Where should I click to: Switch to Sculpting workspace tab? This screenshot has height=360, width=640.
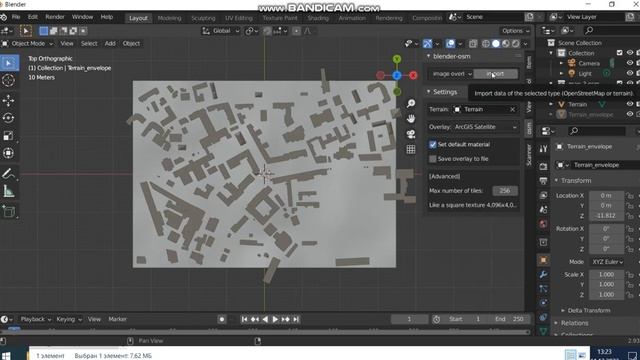click(x=203, y=18)
